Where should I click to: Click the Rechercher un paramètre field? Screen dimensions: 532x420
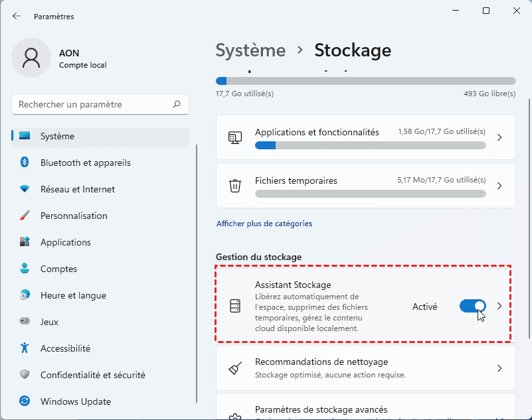(x=93, y=104)
